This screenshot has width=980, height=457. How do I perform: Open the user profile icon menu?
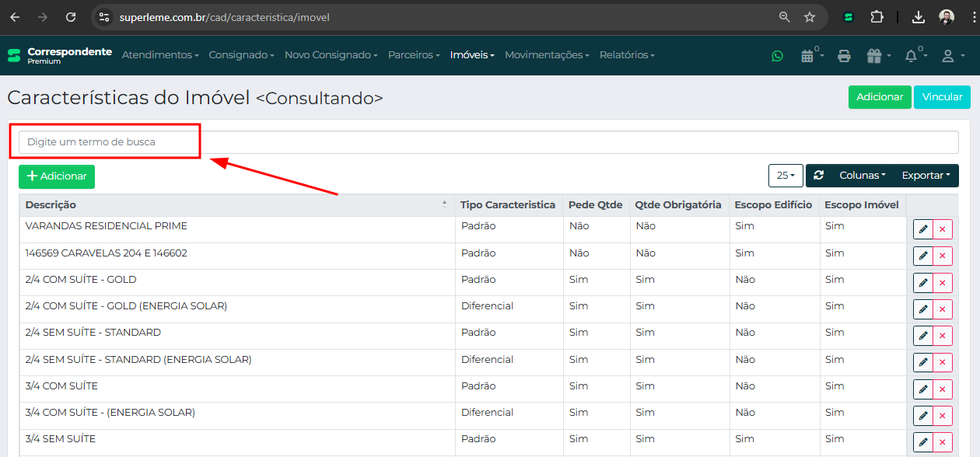[948, 56]
